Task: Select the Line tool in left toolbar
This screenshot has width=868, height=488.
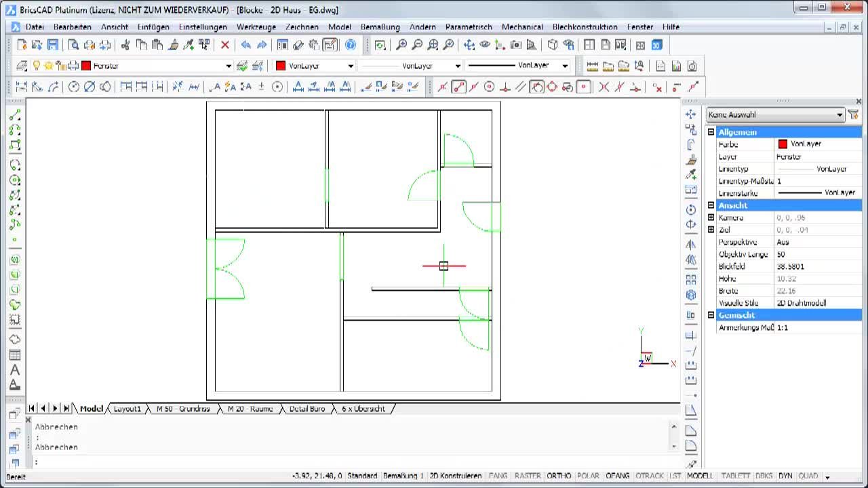Action: (15, 115)
